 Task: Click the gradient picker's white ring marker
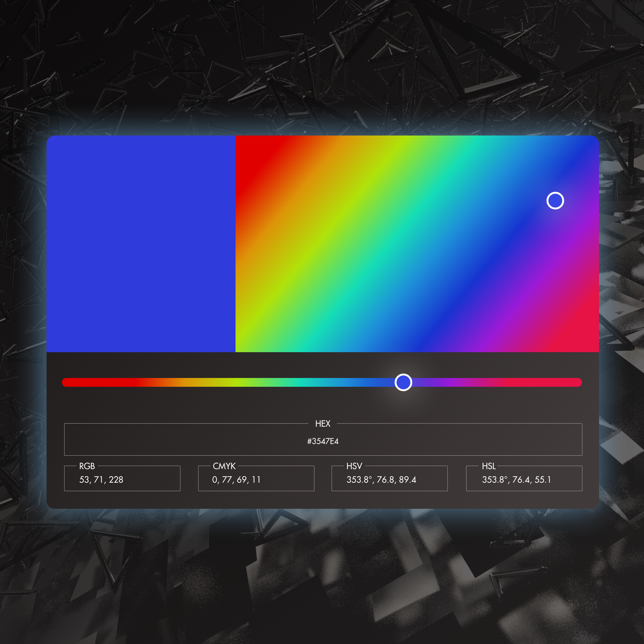[x=555, y=201]
